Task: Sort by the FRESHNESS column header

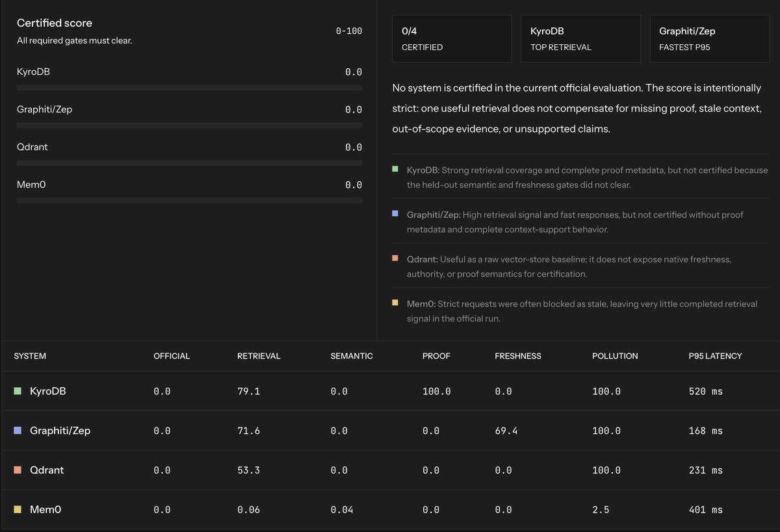Action: point(518,356)
